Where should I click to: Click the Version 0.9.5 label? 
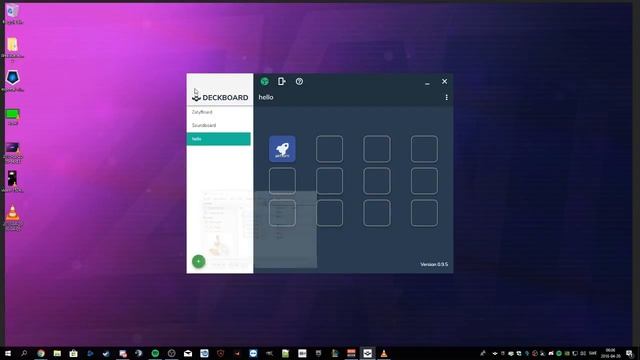point(434,264)
